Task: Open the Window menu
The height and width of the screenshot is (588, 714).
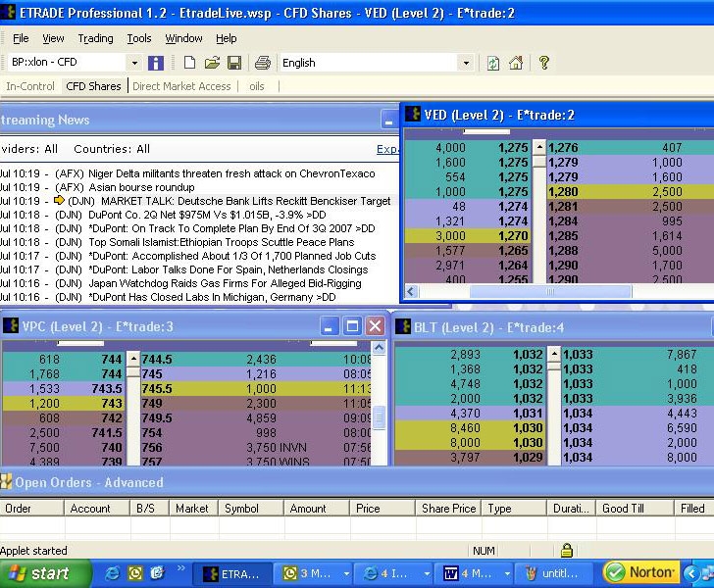Action: point(183,38)
